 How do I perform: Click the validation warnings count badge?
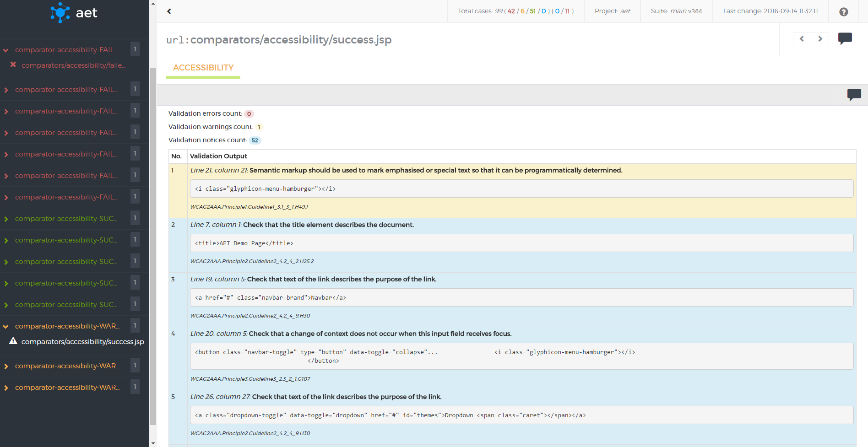click(259, 127)
